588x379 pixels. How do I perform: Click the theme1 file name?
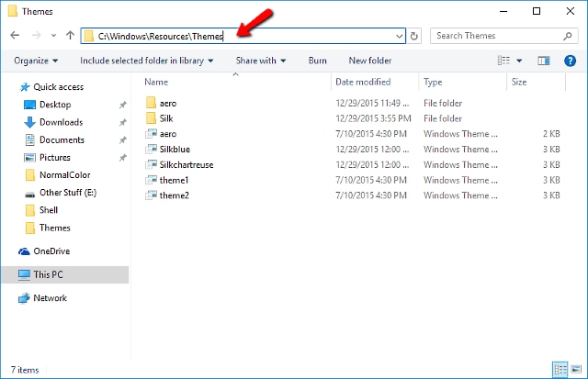[174, 180]
